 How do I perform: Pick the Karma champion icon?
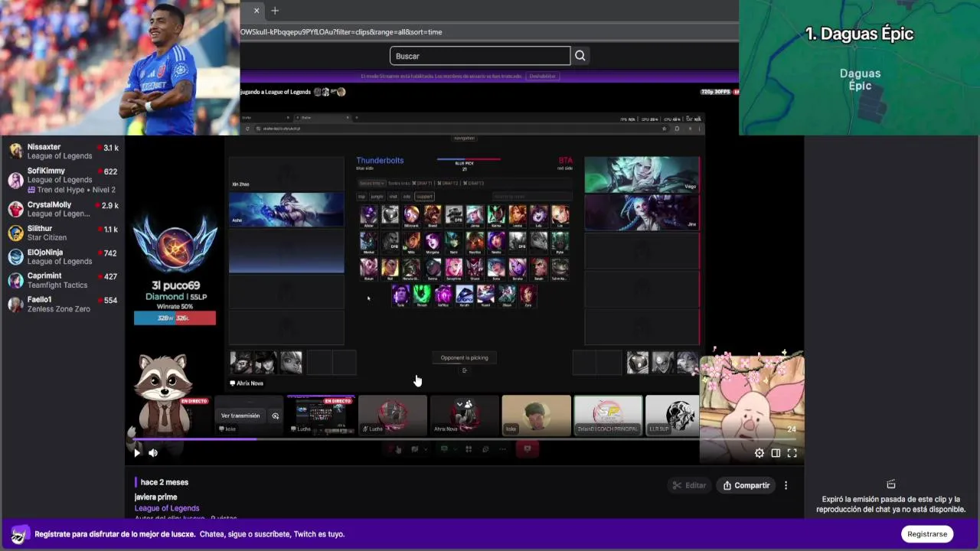click(496, 215)
